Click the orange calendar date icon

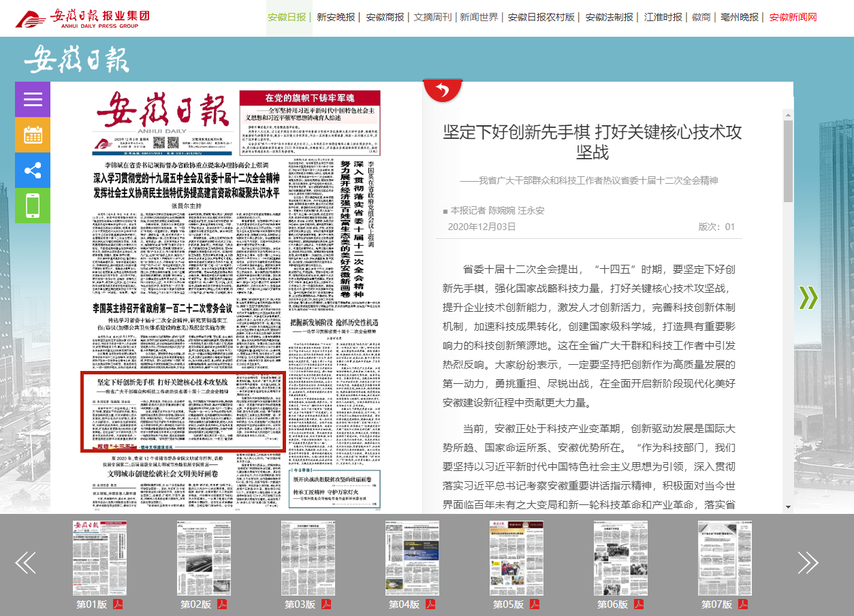pyautogui.click(x=33, y=135)
